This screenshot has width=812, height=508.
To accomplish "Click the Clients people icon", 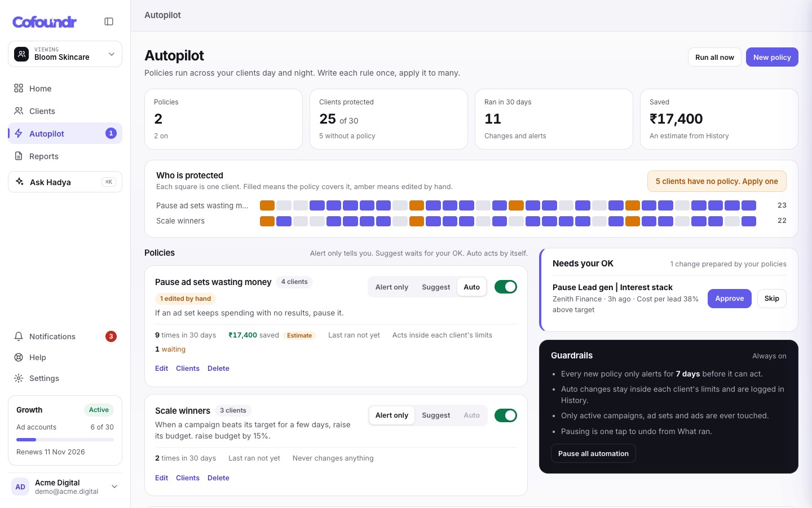I will coord(19,111).
